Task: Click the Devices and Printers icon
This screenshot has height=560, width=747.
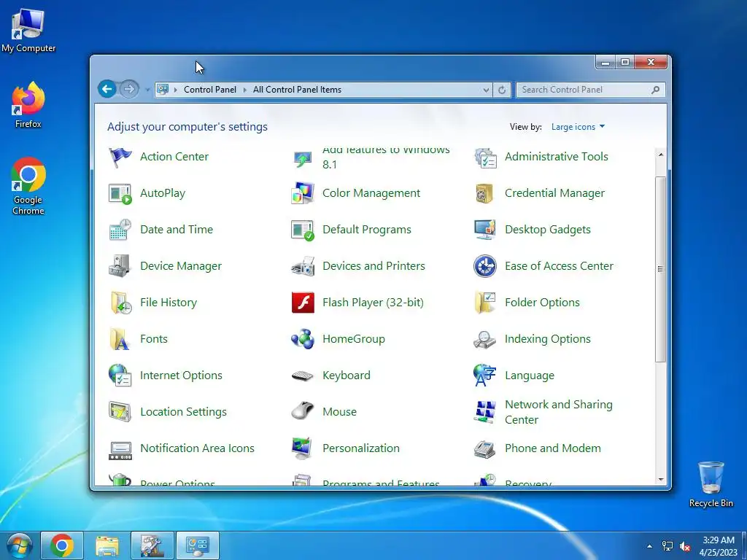Action: click(x=303, y=266)
